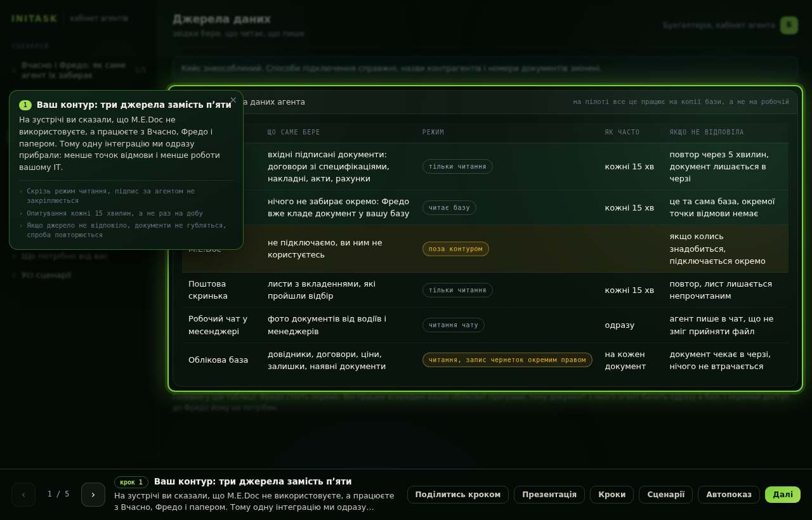Click тільки читання pill in Поштова скринька row
The image size is (812, 520).
457,290
